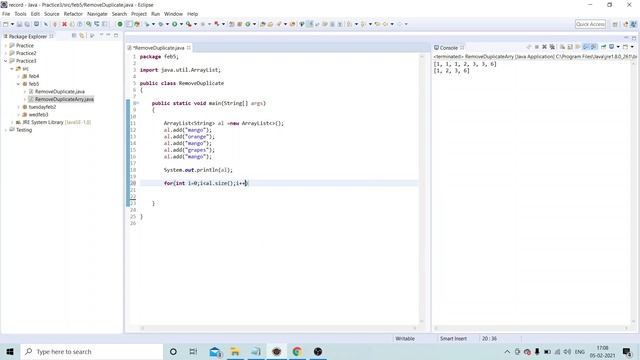Open the Source menu

(x=51, y=14)
